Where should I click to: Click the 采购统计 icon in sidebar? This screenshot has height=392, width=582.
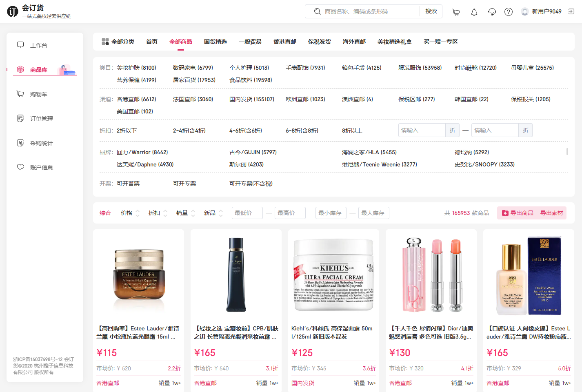point(20,143)
